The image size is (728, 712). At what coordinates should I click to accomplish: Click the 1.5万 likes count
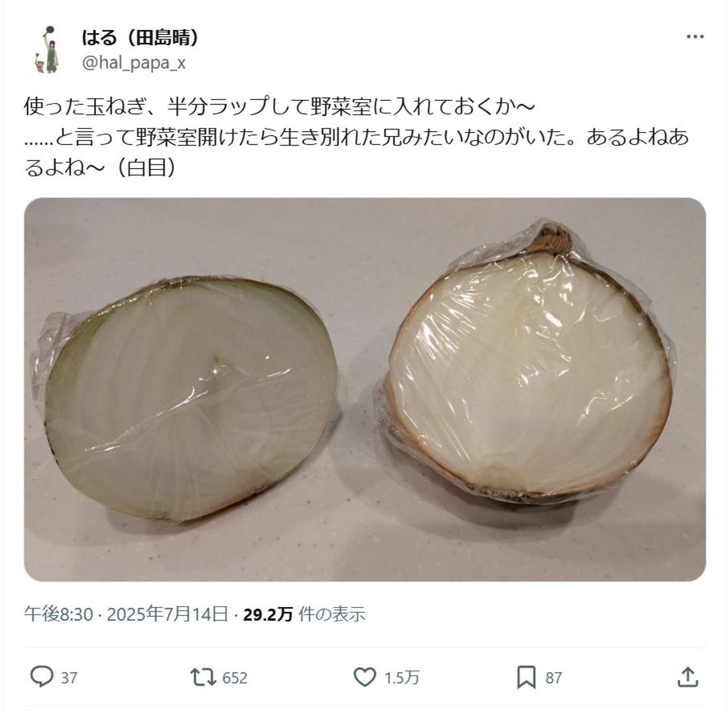click(x=401, y=678)
